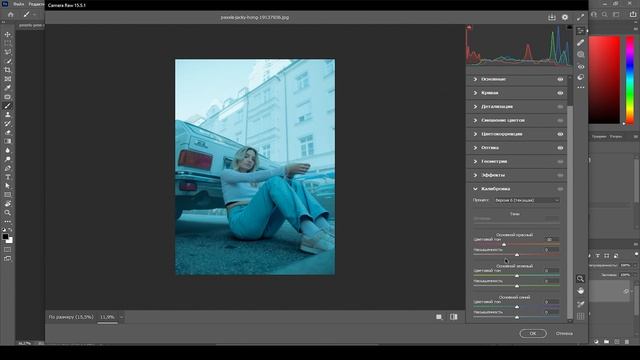Activate Camera Raw hand pan tool
Viewport: 640px width, 360px height.
pyautogui.click(x=580, y=291)
